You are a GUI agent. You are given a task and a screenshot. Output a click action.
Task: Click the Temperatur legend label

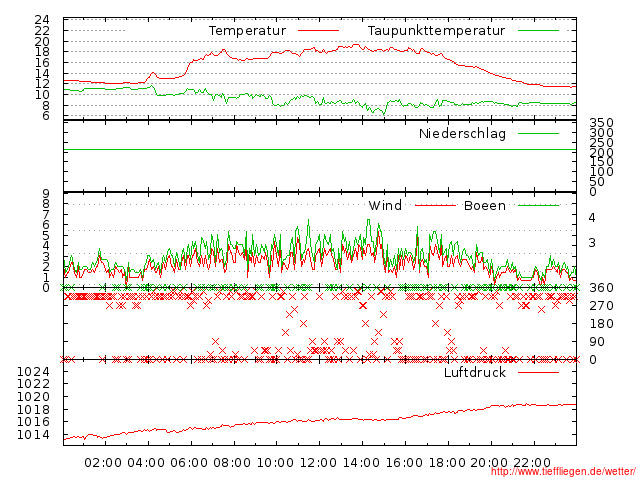[247, 31]
